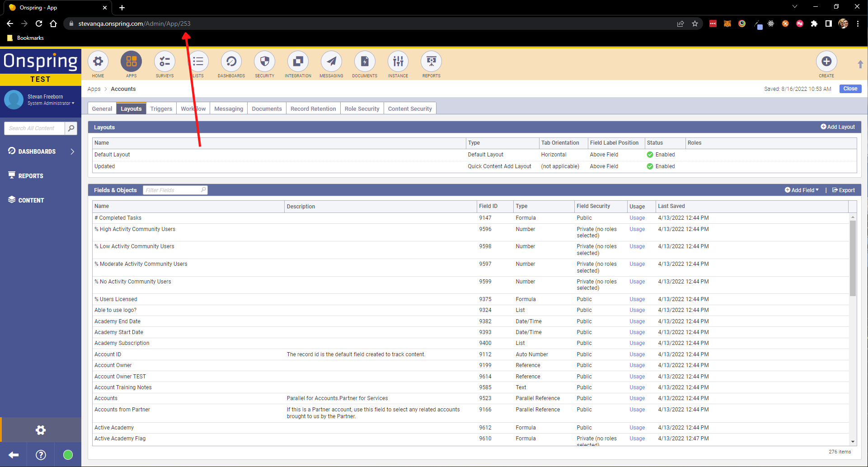Viewport: 868px width, 467px height.
Task: Click the fields table scrollbar thumb
Action: pos(853,258)
